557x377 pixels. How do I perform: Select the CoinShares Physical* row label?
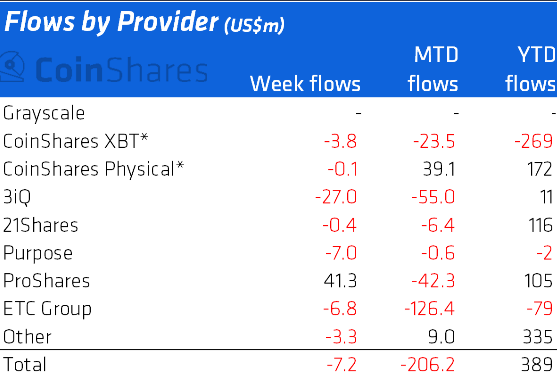coord(93,169)
